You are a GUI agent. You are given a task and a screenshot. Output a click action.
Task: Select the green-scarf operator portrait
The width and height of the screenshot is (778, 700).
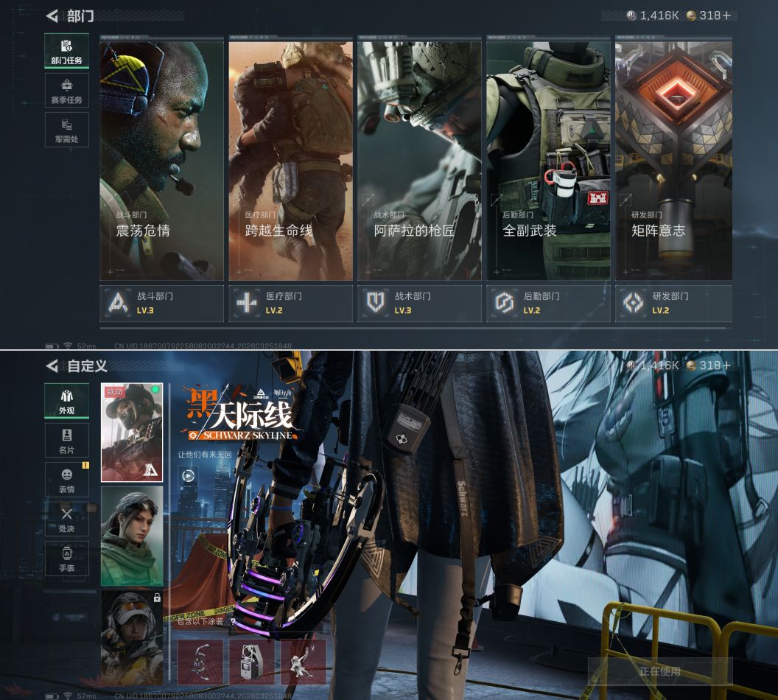pyautogui.click(x=131, y=536)
